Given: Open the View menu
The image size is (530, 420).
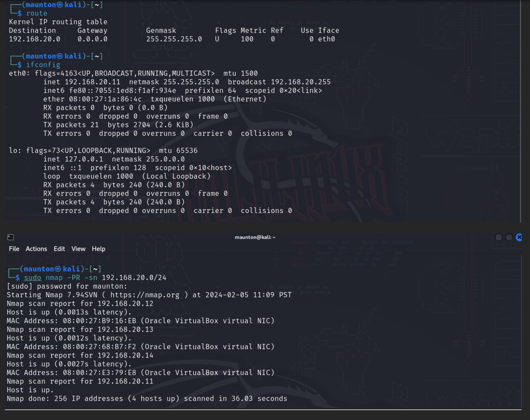Looking at the screenshot, I should [78, 249].
